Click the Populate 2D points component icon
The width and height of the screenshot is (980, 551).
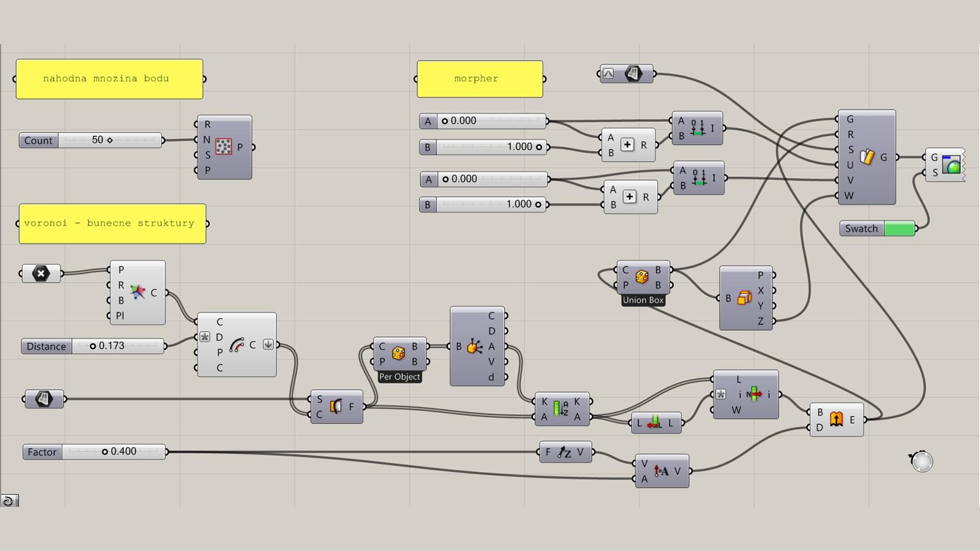(224, 146)
